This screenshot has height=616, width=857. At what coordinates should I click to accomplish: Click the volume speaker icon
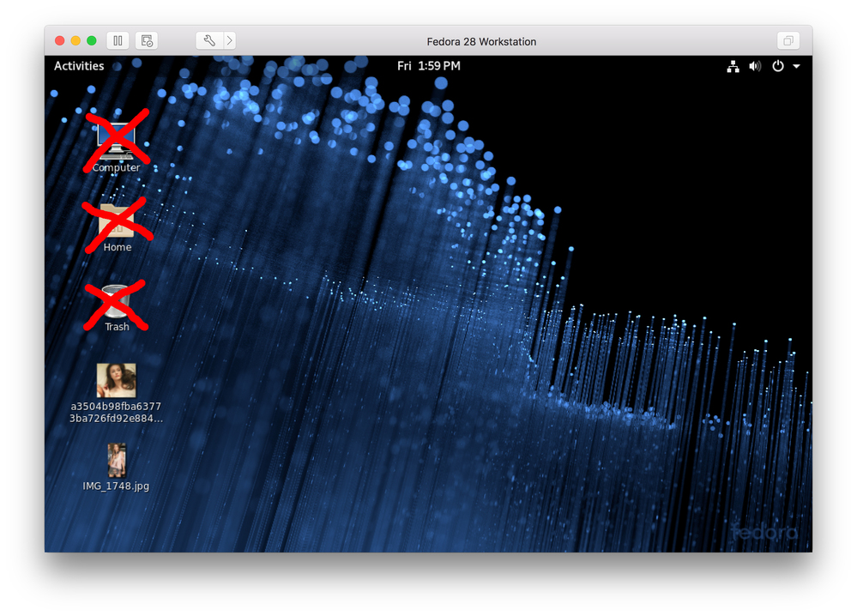755,66
